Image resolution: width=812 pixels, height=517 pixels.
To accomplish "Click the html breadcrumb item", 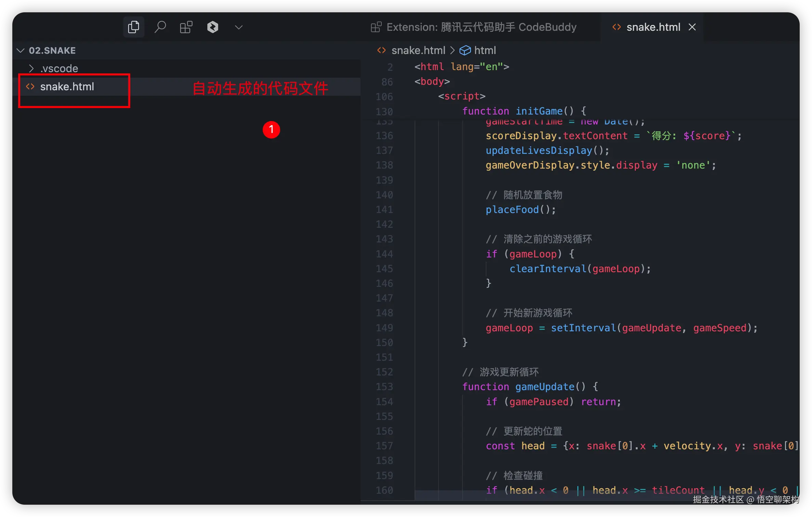I will (x=485, y=51).
